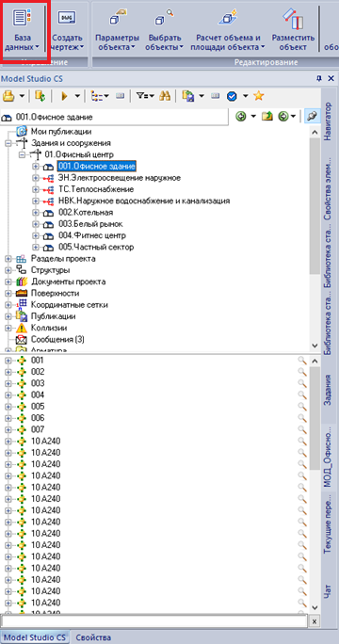Clear search with the x button
The height and width of the screenshot is (644, 339).
(x=315, y=621)
